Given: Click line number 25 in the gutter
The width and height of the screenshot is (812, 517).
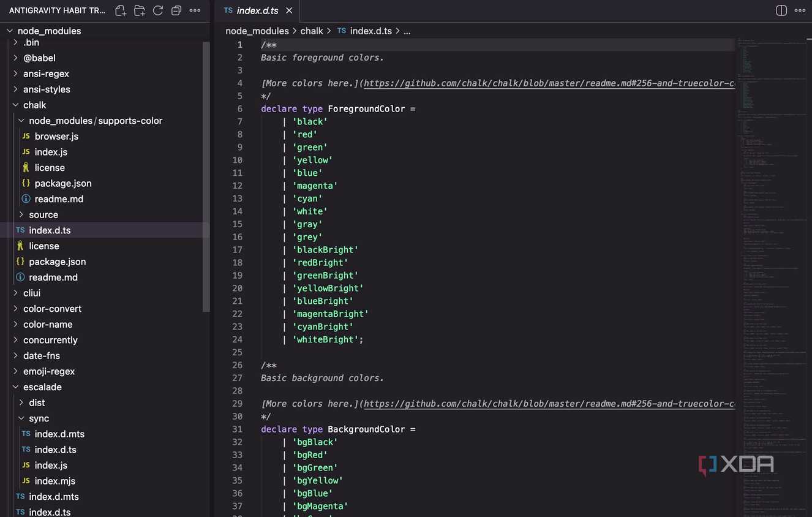Looking at the screenshot, I should point(237,352).
